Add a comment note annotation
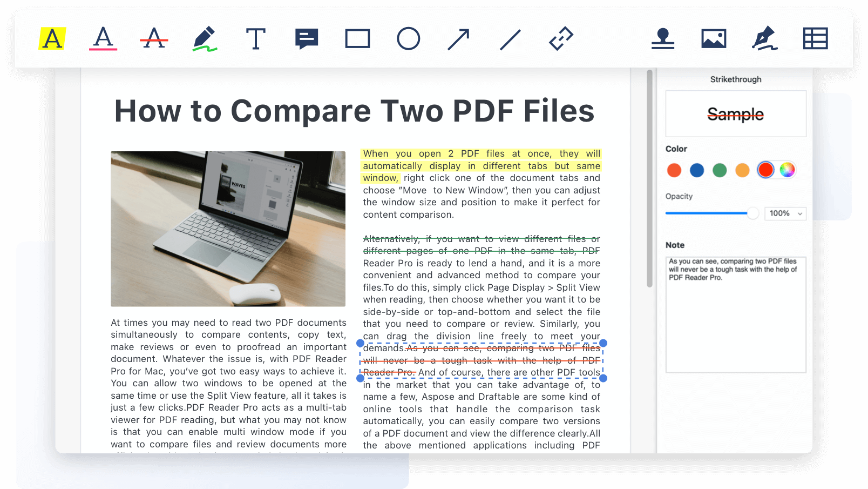Viewport: 868px width, 489px height. coord(307,39)
